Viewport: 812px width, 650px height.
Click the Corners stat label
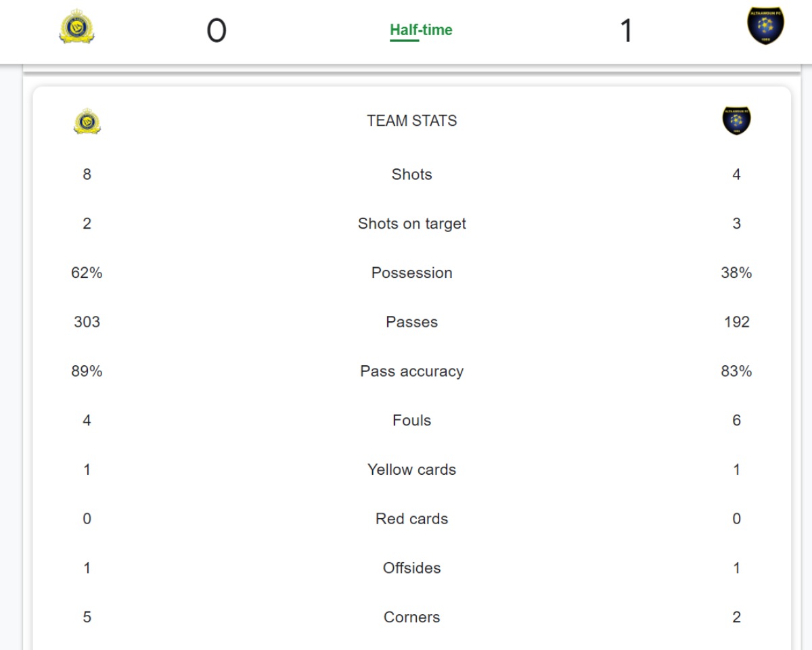pyautogui.click(x=411, y=618)
